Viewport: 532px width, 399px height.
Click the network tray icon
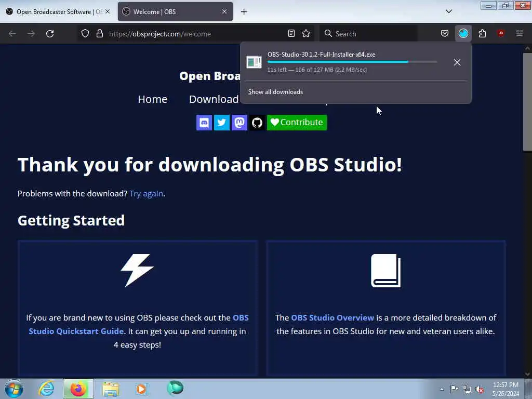[467, 389]
